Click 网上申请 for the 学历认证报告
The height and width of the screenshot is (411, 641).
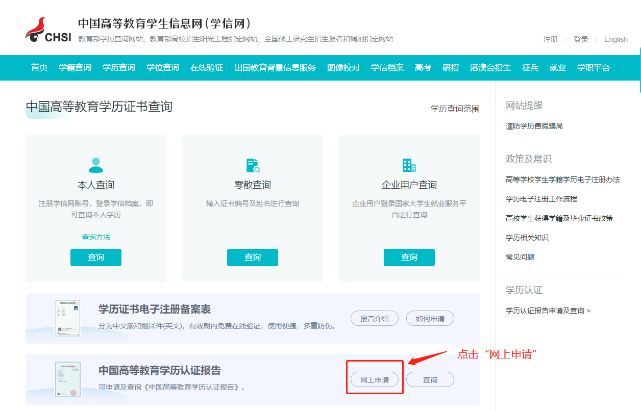(375, 379)
